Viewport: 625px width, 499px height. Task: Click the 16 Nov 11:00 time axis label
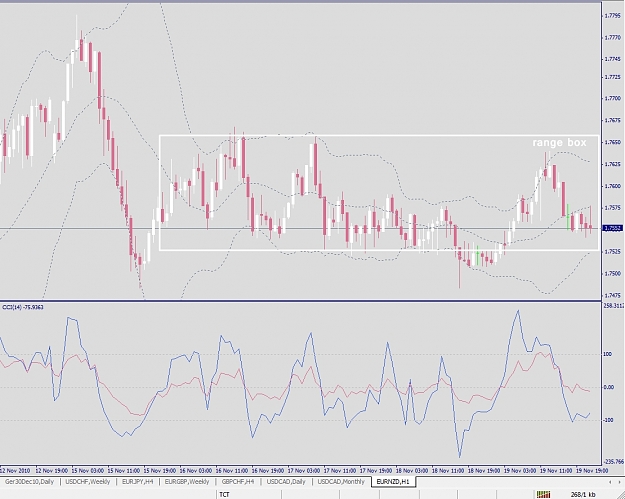tap(234, 470)
